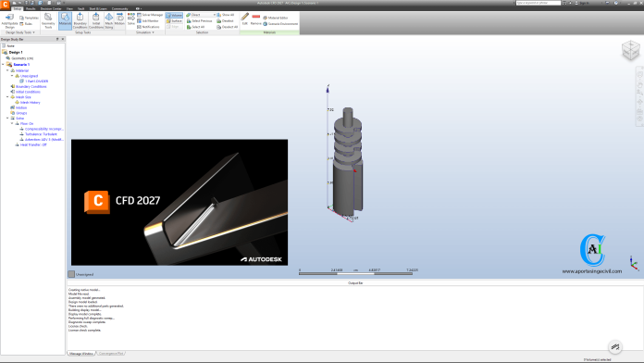Open Initial Conditions in the ribbon

[x=95, y=20]
